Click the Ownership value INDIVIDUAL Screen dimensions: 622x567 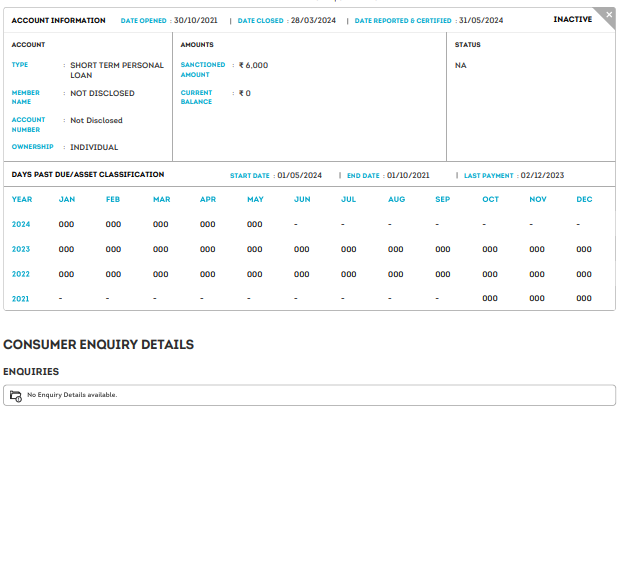click(94, 147)
